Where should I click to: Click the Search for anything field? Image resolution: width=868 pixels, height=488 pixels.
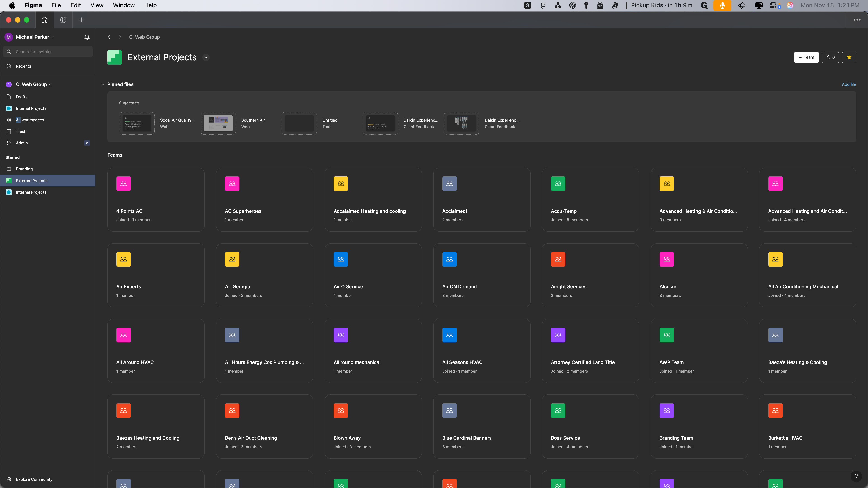[x=48, y=52]
